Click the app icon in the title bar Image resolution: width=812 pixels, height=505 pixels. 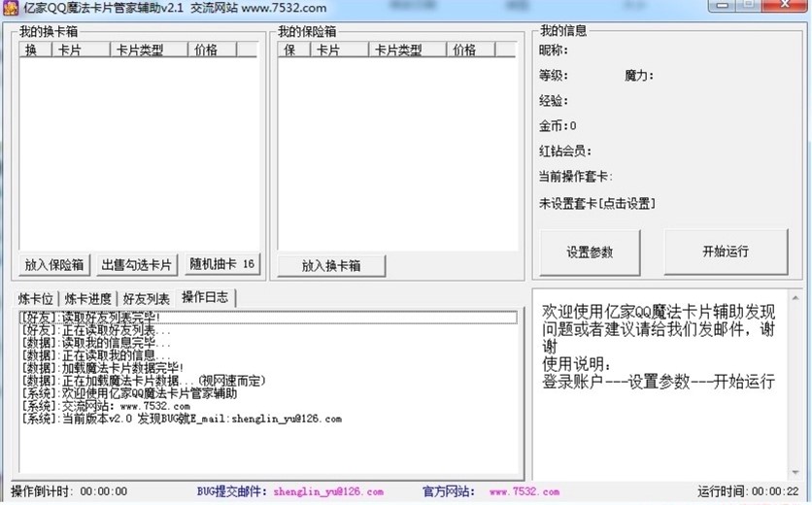tap(11, 8)
